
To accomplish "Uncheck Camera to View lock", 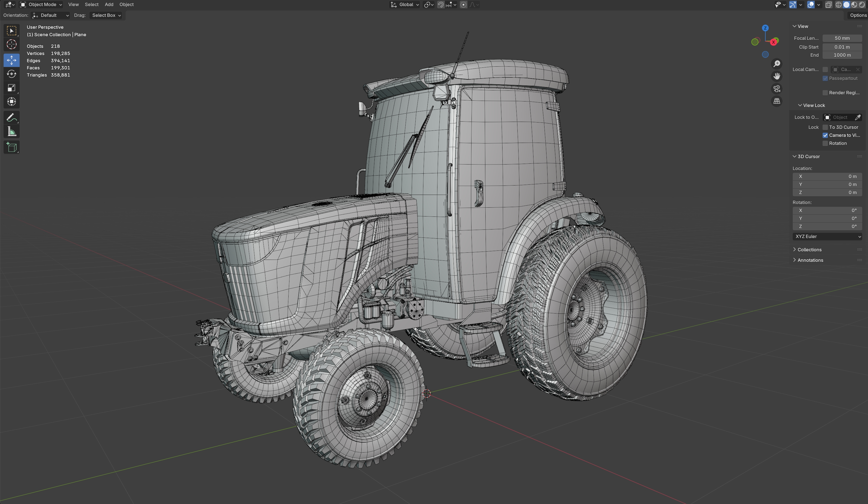I will tap(825, 135).
